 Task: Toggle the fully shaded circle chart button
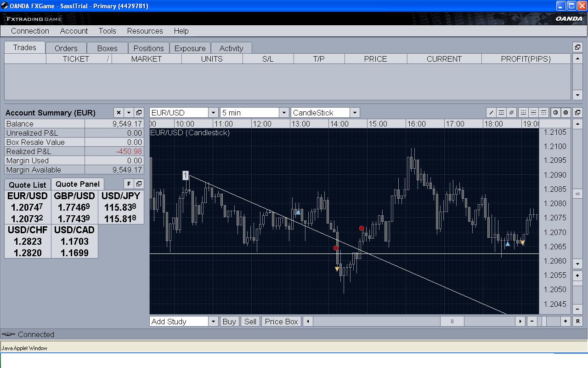565,112
